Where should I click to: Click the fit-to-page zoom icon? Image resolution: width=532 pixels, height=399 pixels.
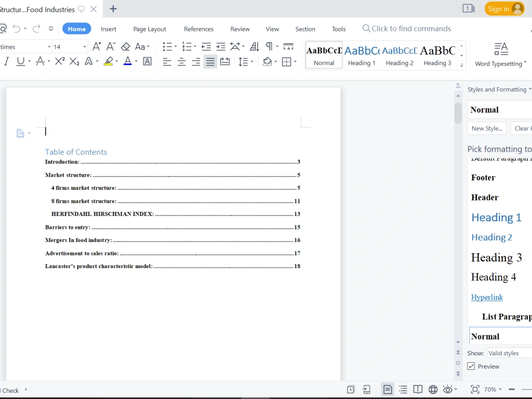(475, 389)
